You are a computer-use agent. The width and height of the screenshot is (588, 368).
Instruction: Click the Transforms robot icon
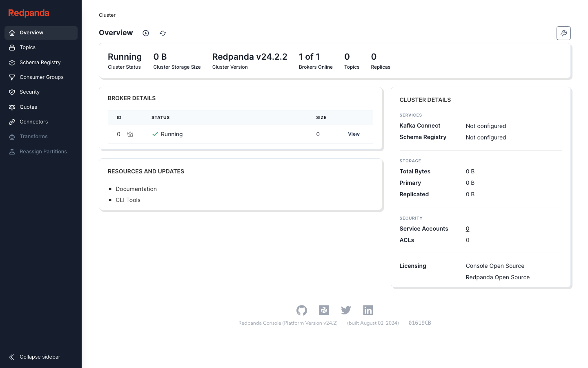(x=12, y=137)
